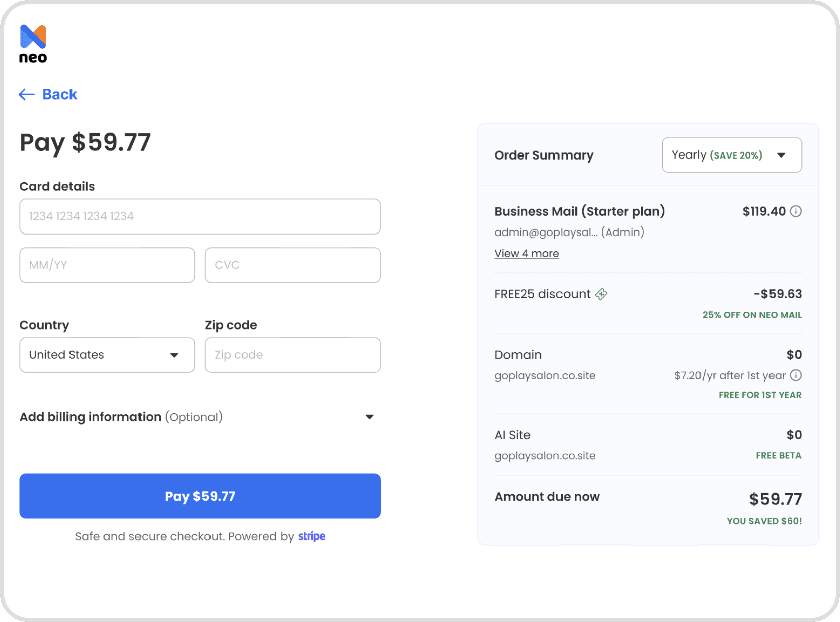Click the admin@goplaysal... (Admin) text

pyautogui.click(x=569, y=232)
